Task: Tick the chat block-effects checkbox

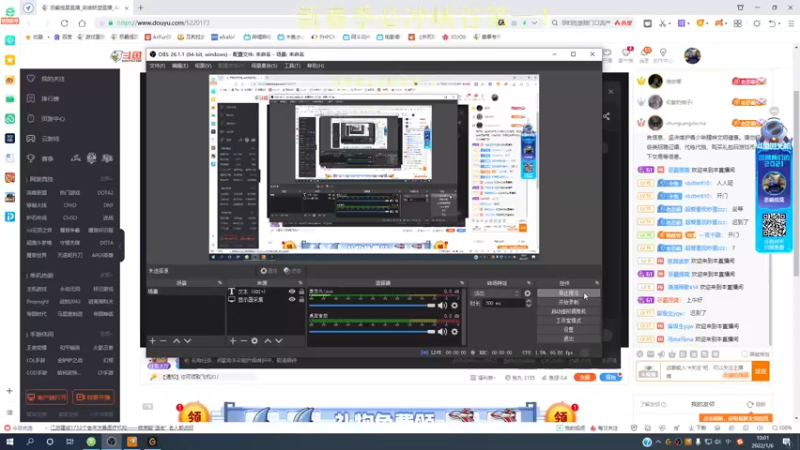Action: pyautogui.click(x=744, y=354)
